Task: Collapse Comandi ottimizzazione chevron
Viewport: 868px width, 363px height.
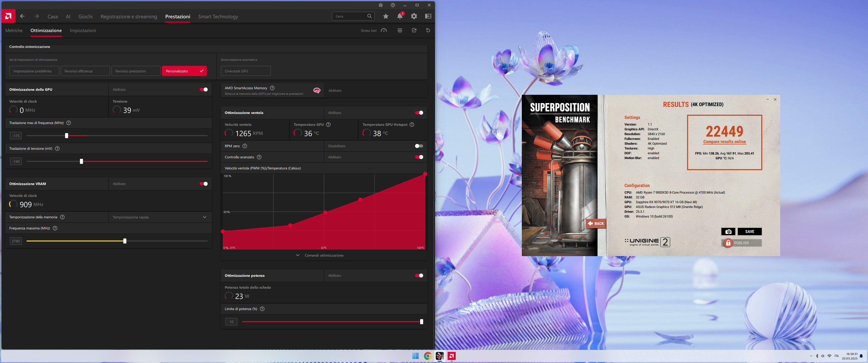Action: 297,256
